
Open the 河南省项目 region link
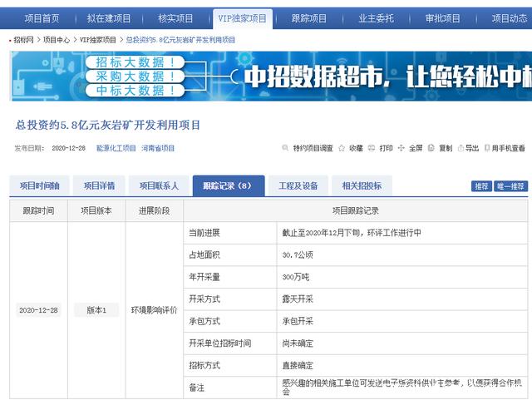(158, 148)
